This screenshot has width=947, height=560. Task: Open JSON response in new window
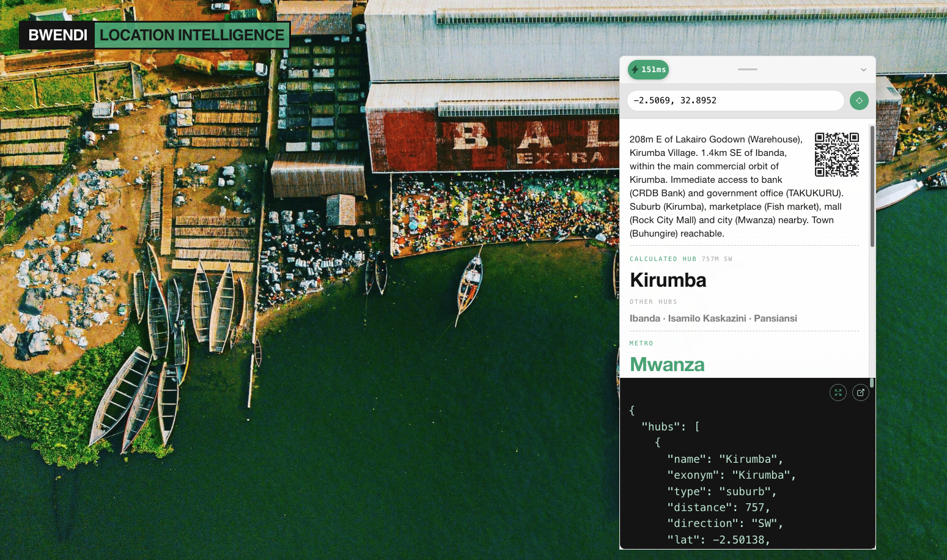coord(861,392)
